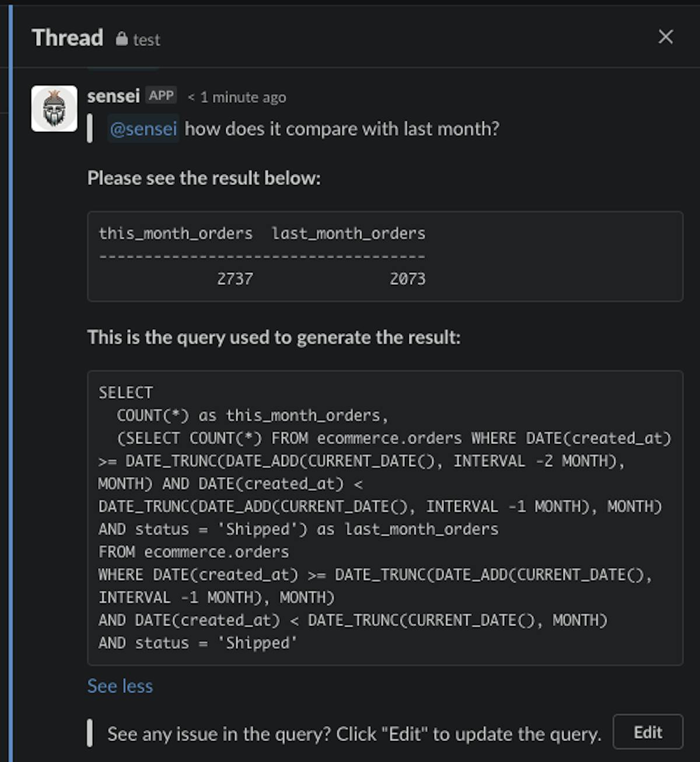Click the lock icon beside test
Viewport: 700px width, 762px height.
click(x=121, y=39)
